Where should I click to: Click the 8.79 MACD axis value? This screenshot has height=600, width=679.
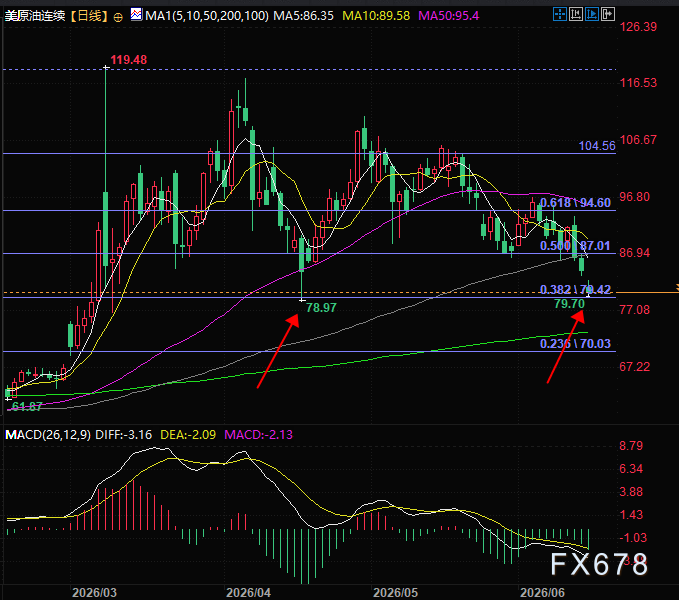[631, 446]
